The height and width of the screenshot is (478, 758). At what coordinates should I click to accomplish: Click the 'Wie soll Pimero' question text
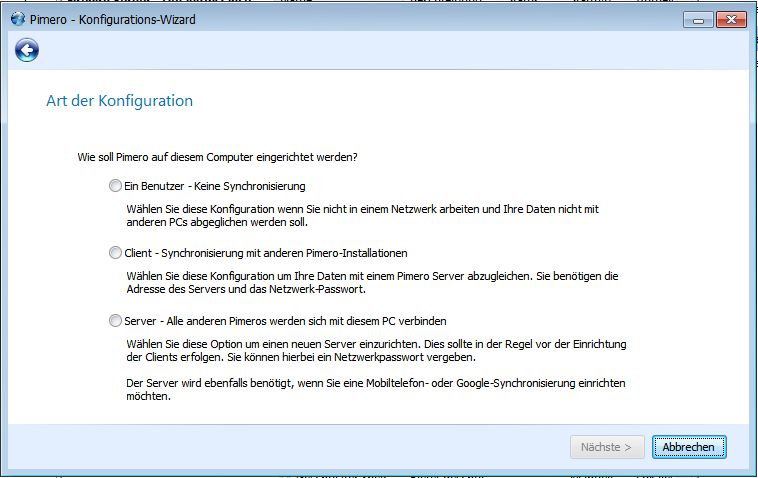217,157
